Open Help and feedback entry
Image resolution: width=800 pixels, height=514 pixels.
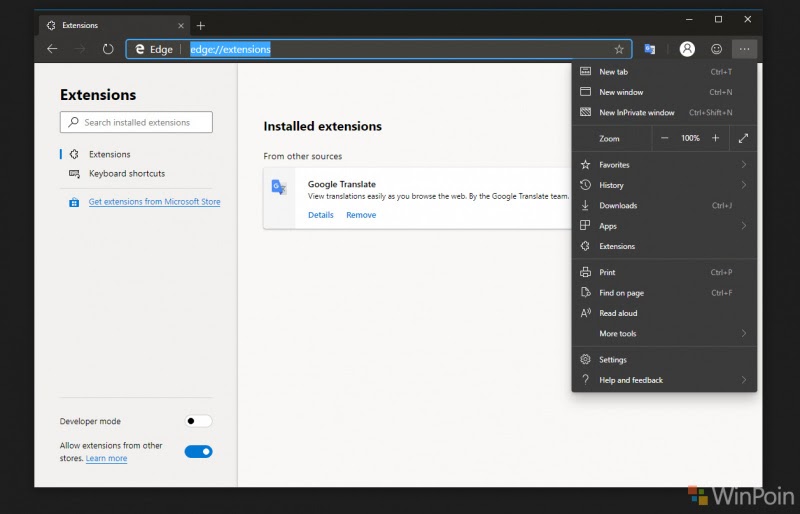click(664, 380)
